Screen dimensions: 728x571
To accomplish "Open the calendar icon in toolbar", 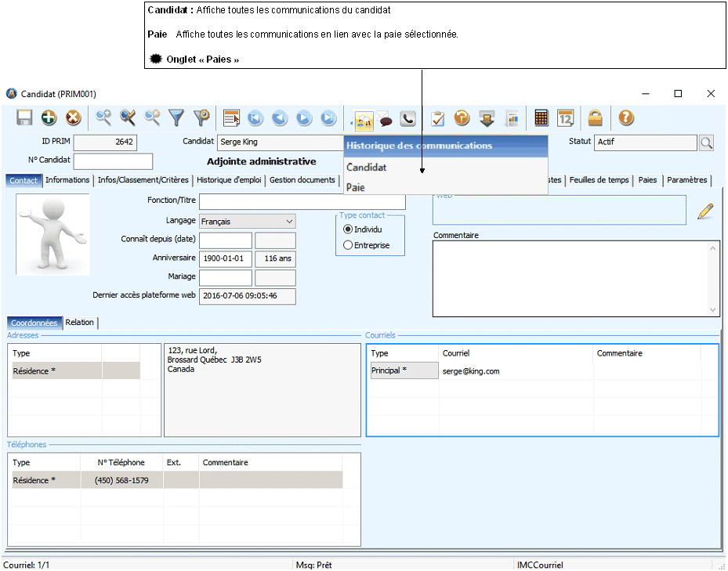I will pos(566,118).
